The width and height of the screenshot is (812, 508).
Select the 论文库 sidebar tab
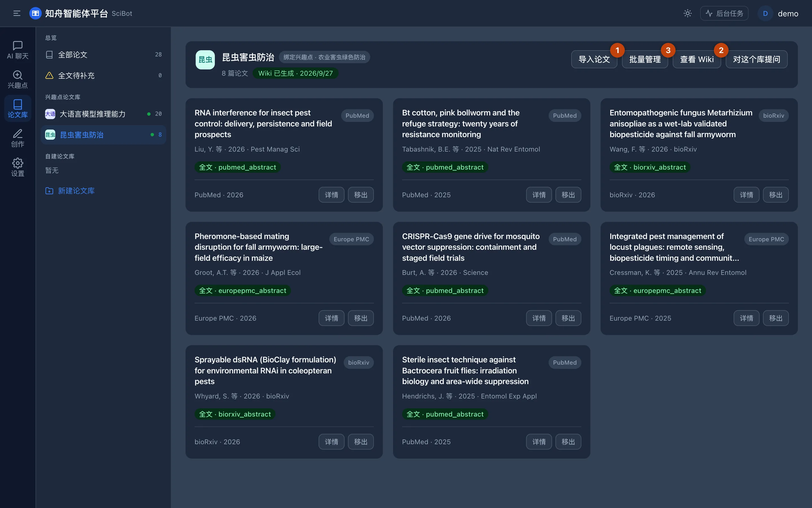(17, 109)
